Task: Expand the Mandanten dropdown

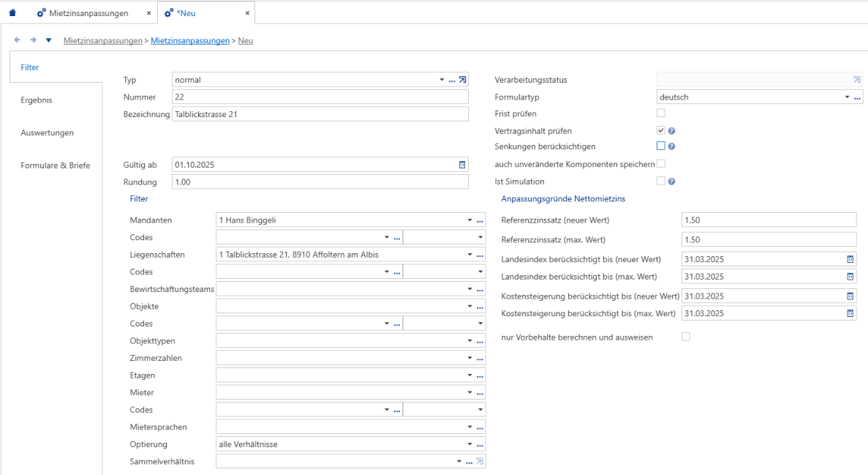Action: point(469,220)
